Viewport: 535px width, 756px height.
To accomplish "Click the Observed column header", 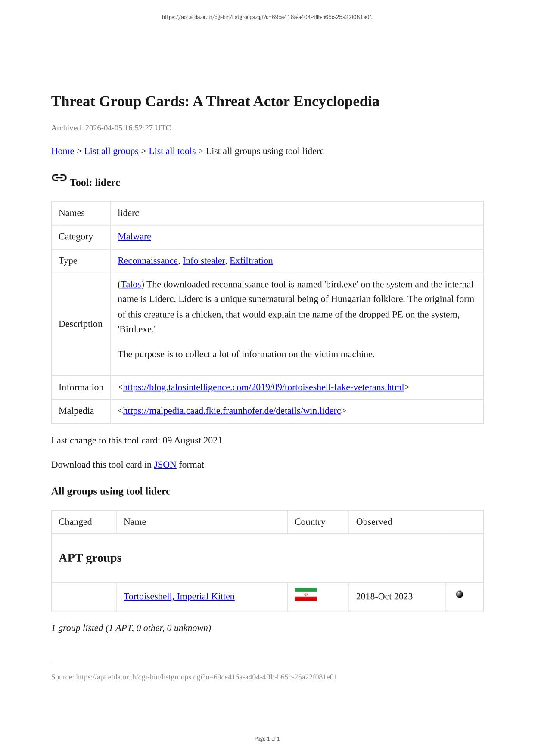I will pos(374,522).
